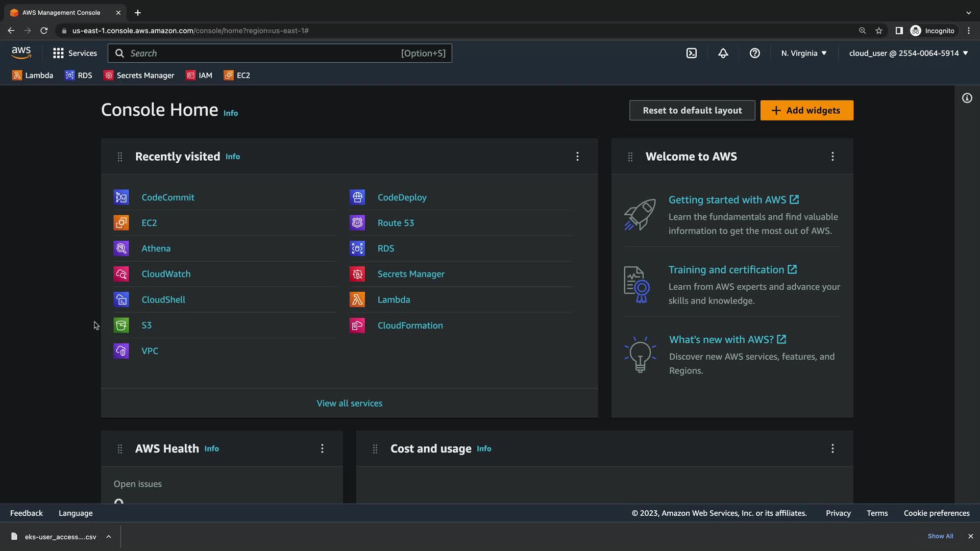This screenshot has width=980, height=551.
Task: Open Recently visited widget options menu
Action: tap(577, 157)
